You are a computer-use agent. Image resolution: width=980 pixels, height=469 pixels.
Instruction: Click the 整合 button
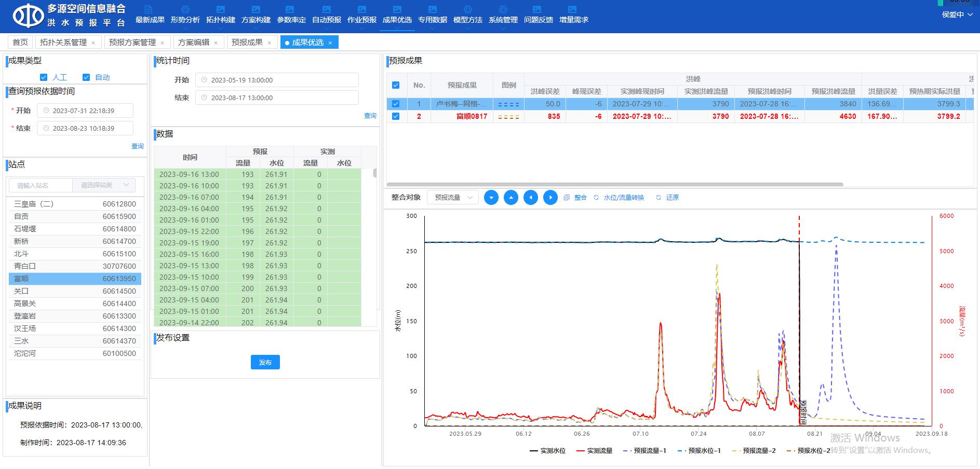click(x=575, y=198)
